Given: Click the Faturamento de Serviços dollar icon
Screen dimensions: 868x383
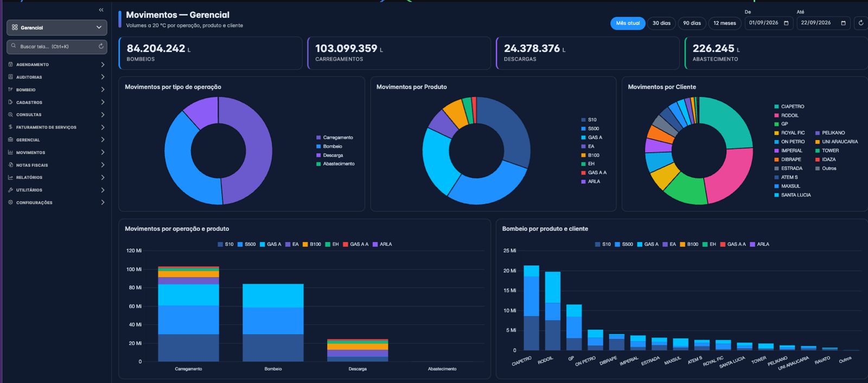Looking at the screenshot, I should click(10, 127).
